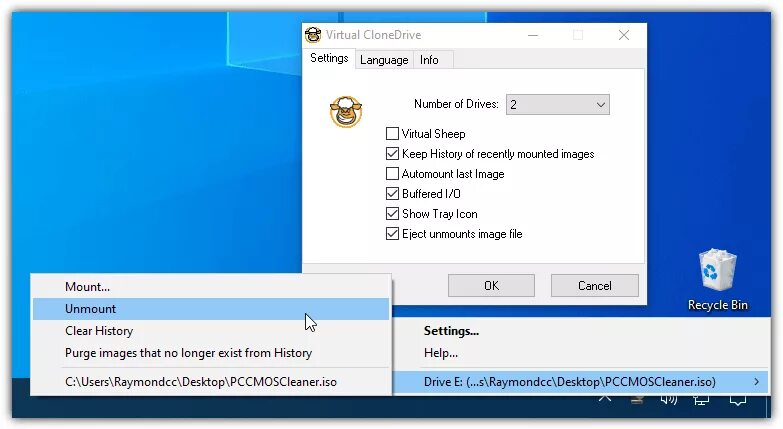Click the large sheep logo in Settings tab
783x429 pixels.
coord(346,111)
